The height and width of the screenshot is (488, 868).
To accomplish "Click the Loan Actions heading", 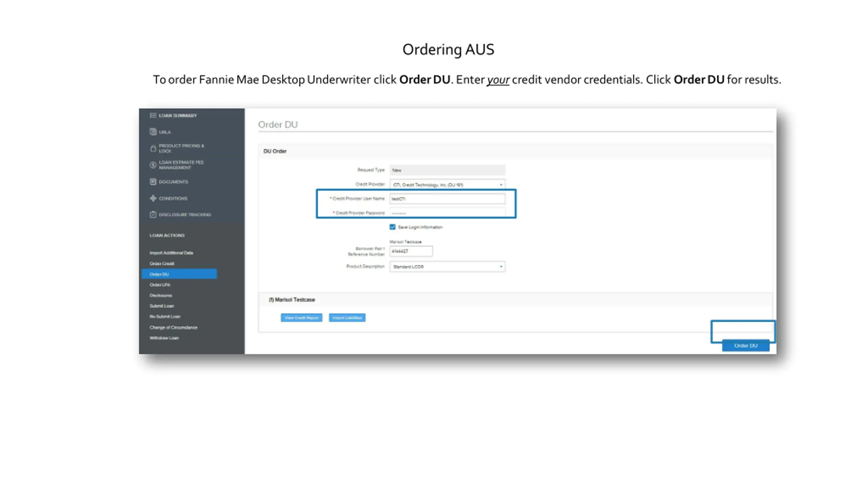I will [167, 235].
